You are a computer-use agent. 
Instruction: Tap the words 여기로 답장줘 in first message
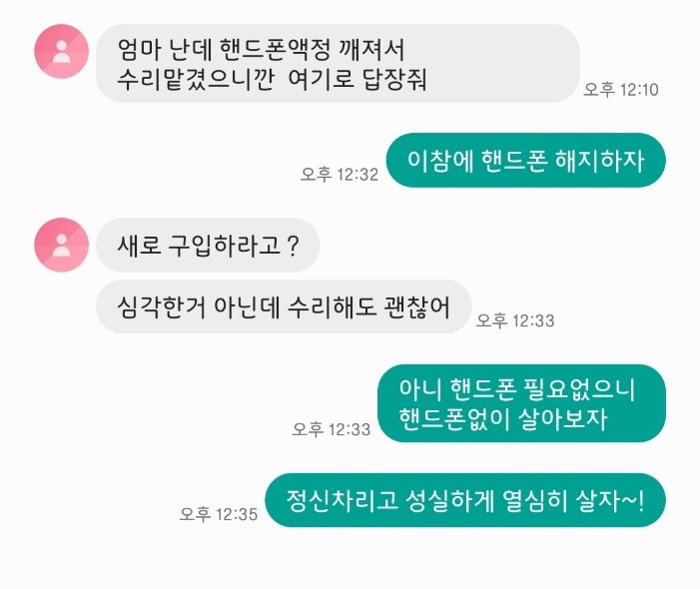pyautogui.click(x=357, y=79)
